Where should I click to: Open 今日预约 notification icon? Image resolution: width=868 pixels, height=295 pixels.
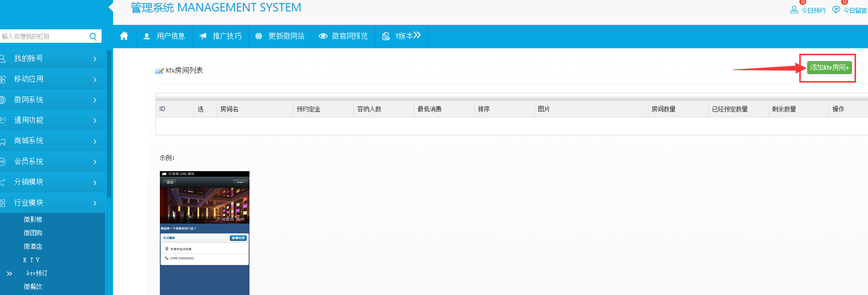[794, 9]
